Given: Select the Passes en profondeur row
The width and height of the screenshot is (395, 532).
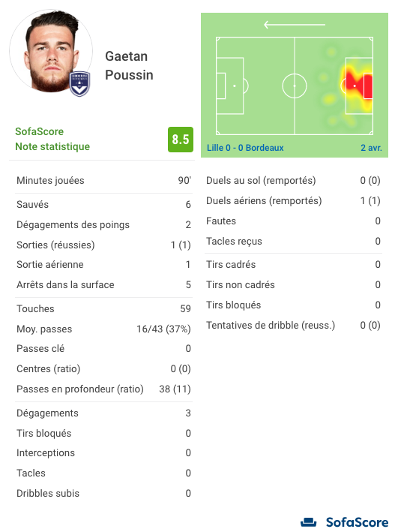Looking at the screenshot, I should coord(103,389).
